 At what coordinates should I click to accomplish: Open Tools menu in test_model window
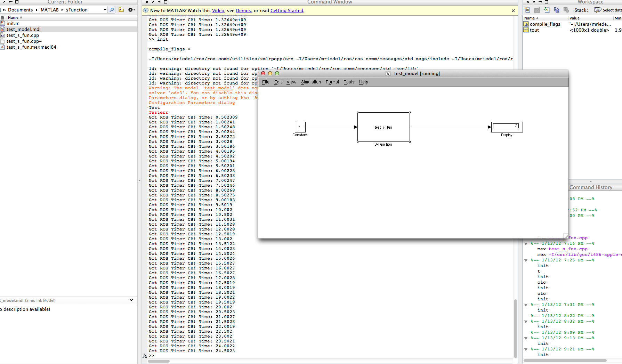click(x=349, y=82)
